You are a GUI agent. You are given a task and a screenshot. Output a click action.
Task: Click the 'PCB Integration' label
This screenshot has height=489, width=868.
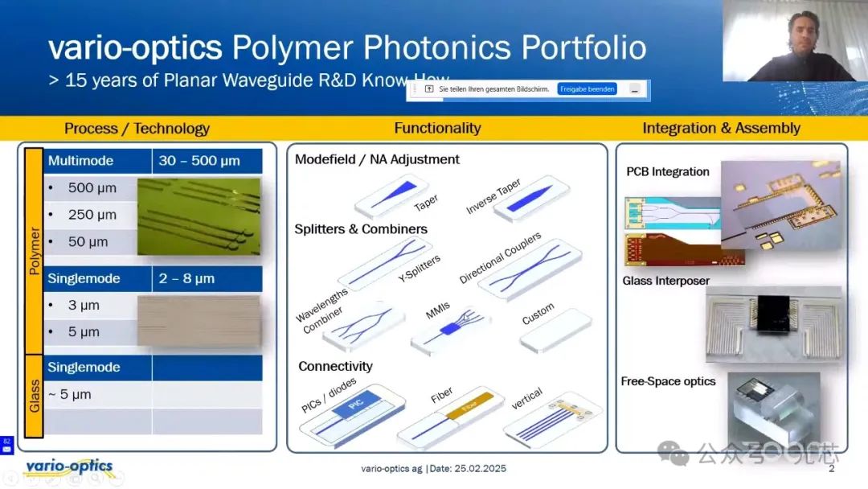tap(668, 171)
